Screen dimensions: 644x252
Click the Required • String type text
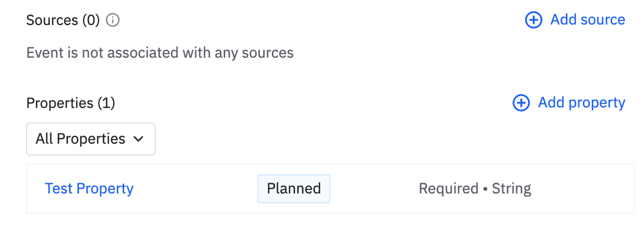475,189
